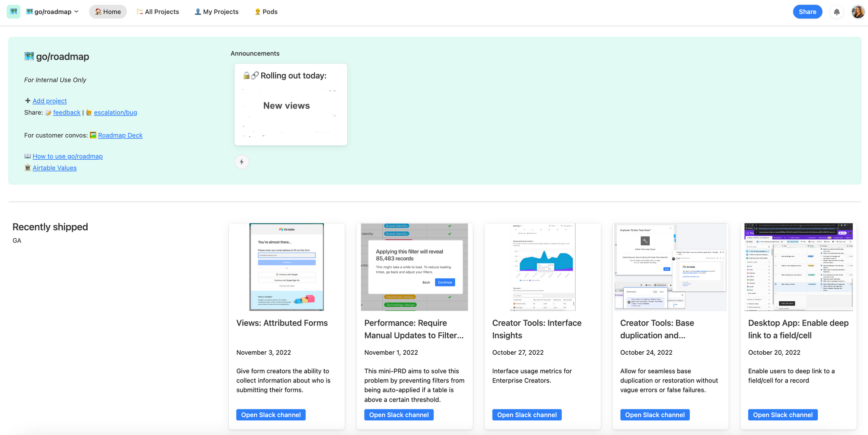
Task: Click the icon beside escalation/bug
Action: [x=89, y=112]
